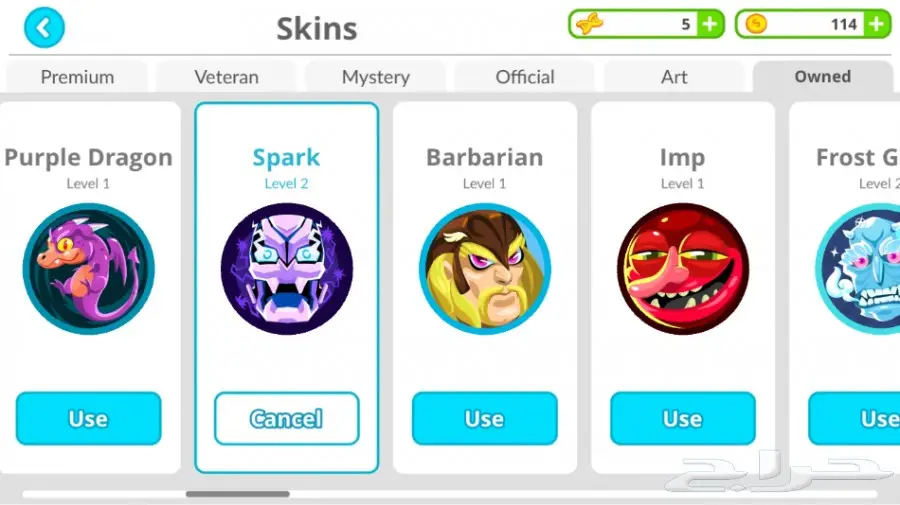Open the Art tab
The image size is (900, 505).
674,77
